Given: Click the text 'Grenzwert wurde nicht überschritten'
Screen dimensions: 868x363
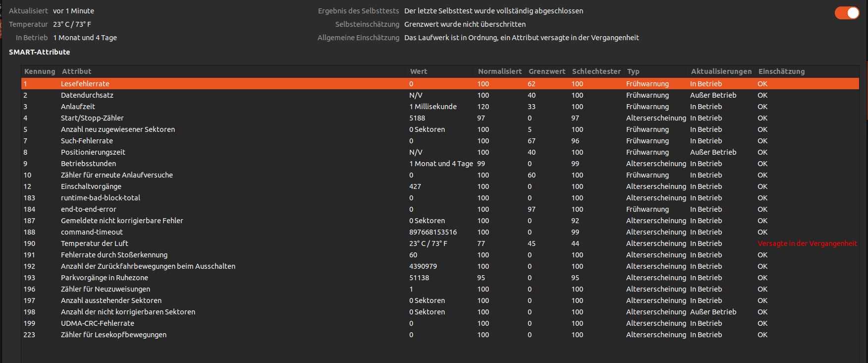Looking at the screenshot, I should [x=465, y=24].
